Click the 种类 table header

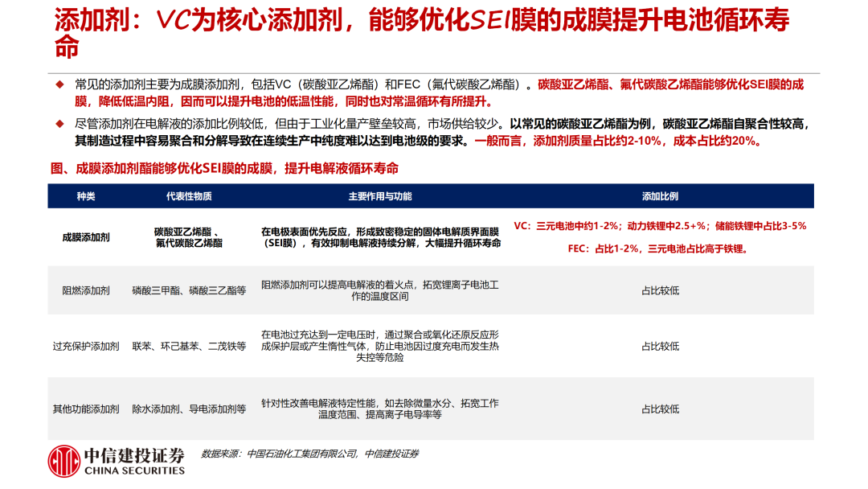(85, 196)
